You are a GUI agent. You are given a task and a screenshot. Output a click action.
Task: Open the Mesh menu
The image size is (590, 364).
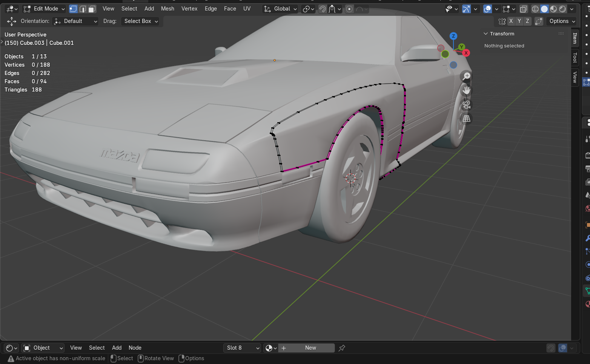(x=167, y=9)
